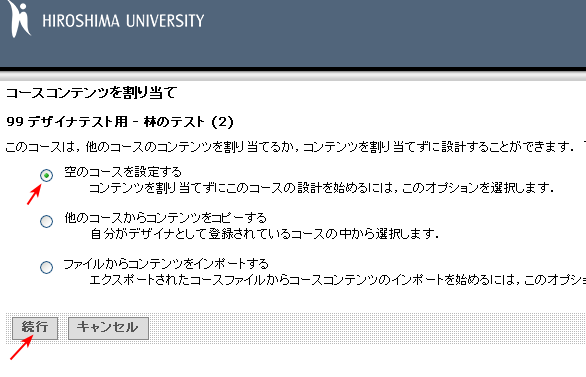Click the blue header banner background
586x377 pixels.
(x=374, y=34)
